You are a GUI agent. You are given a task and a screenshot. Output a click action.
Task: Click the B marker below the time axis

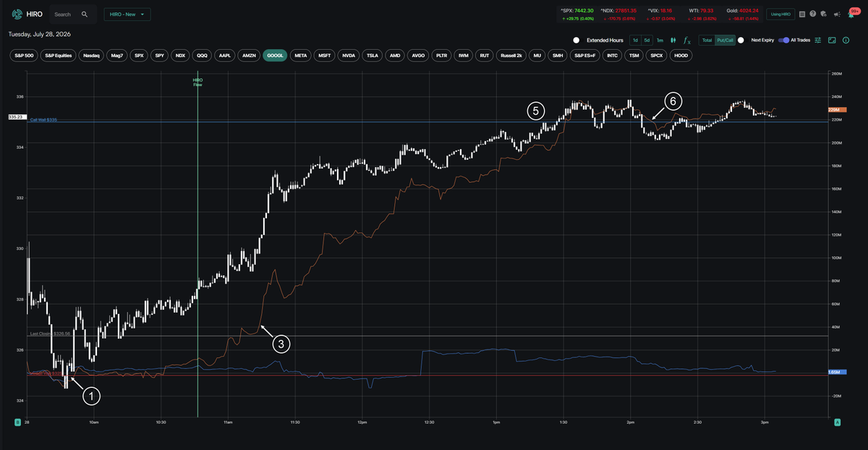pos(17,421)
